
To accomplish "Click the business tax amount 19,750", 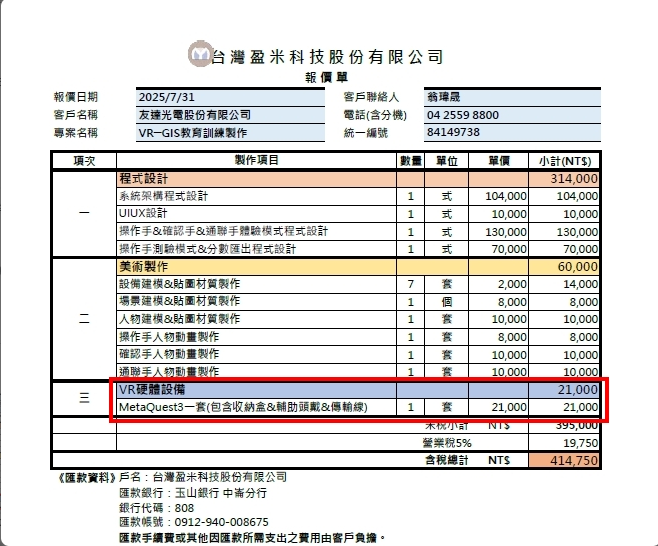I will (565, 443).
